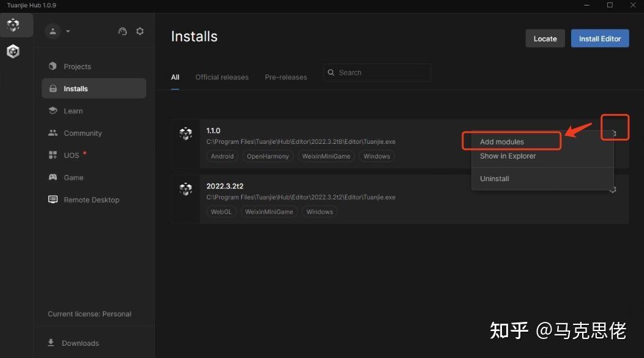
Task: Switch to the Official releases tab
Action: [x=222, y=77]
